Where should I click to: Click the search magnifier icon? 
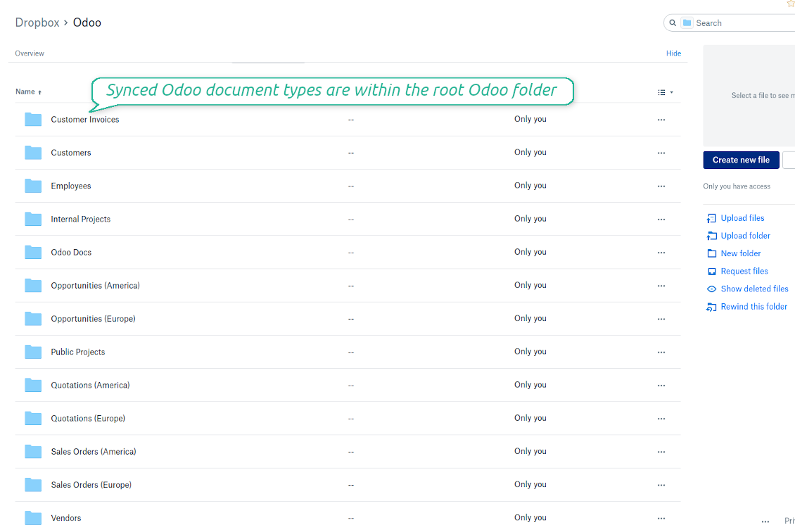pos(673,23)
